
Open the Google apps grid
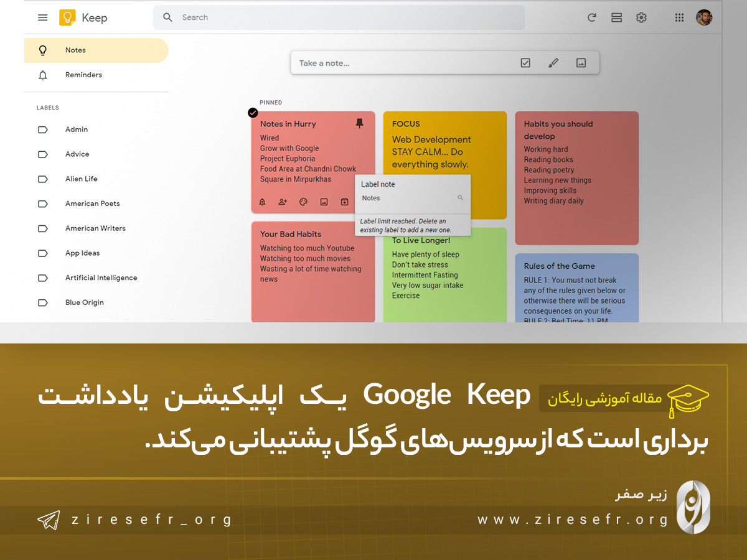(x=679, y=17)
